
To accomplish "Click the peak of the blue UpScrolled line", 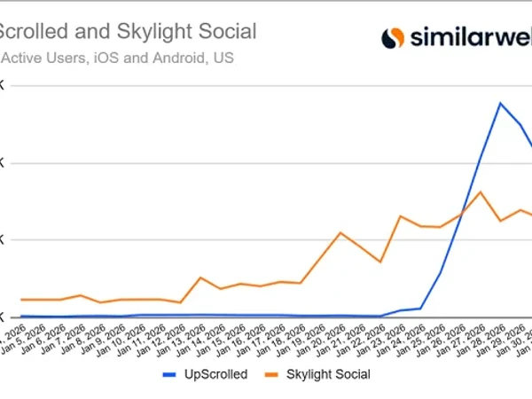I will coord(501,103).
